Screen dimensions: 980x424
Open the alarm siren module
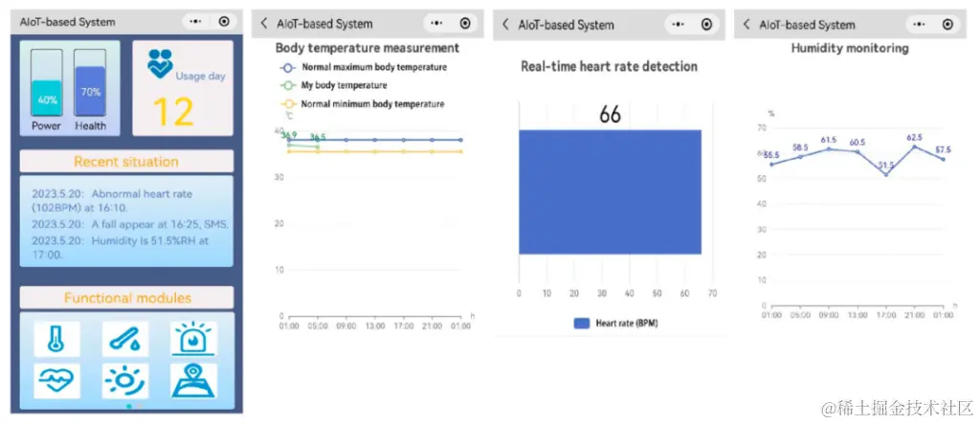[194, 339]
